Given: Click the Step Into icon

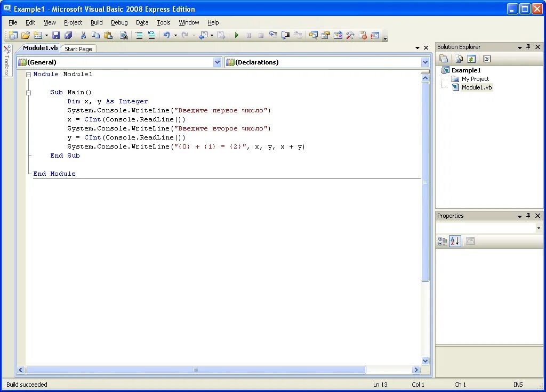Looking at the screenshot, I should 274,35.
